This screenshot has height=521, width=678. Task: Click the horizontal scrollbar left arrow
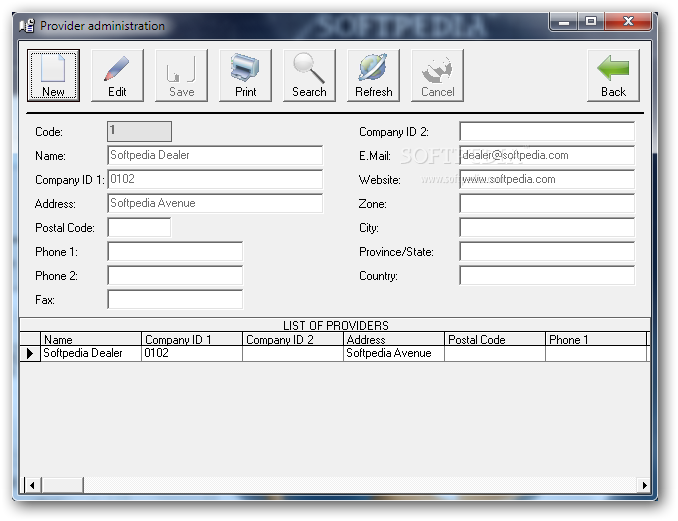[x=32, y=485]
